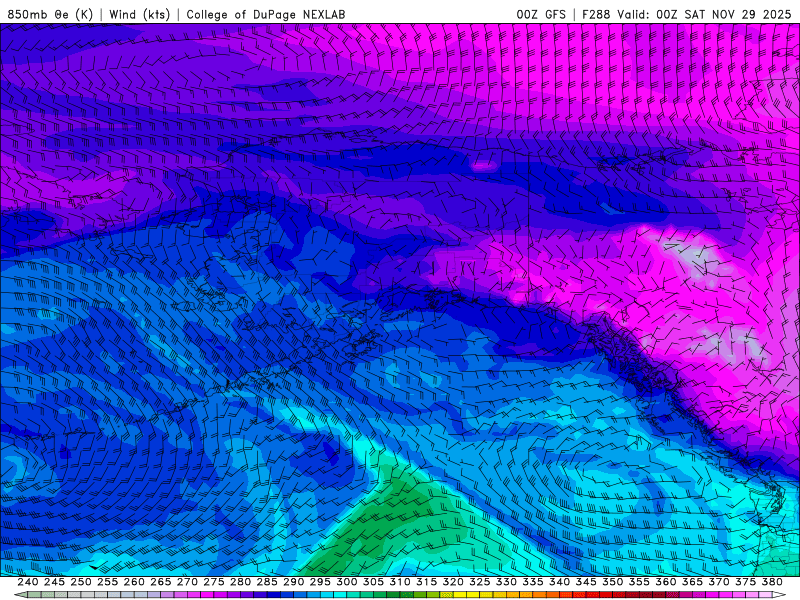Click the 330 value on the color scale

tap(506, 582)
